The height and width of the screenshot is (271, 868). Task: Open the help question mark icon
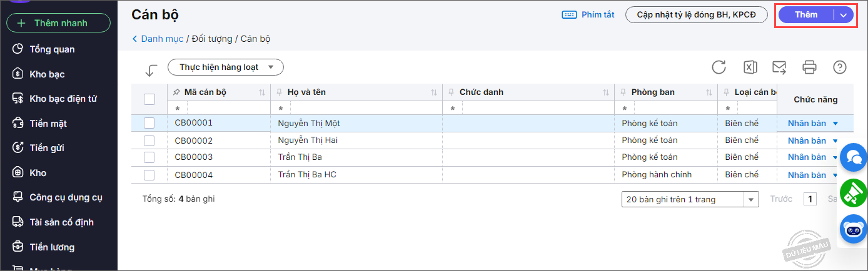[840, 67]
